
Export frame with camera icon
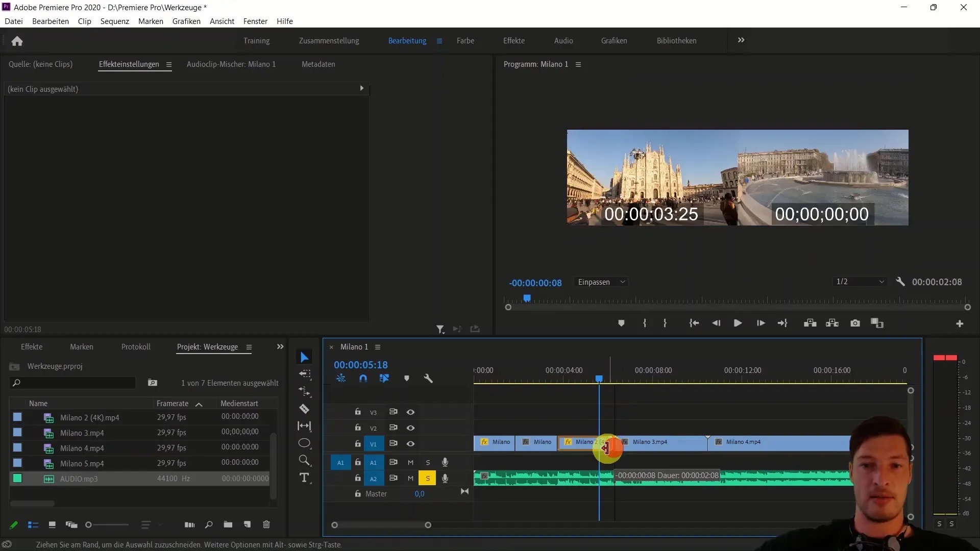pos(855,323)
